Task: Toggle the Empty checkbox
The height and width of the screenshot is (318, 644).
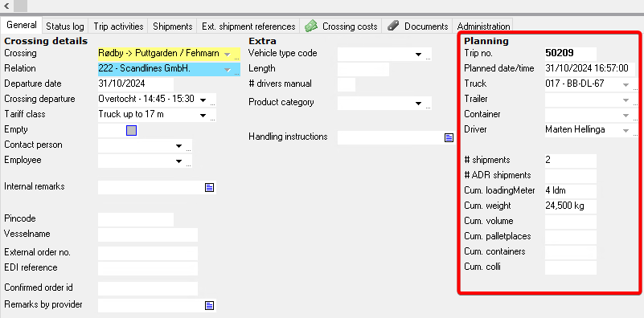Action: [x=131, y=130]
